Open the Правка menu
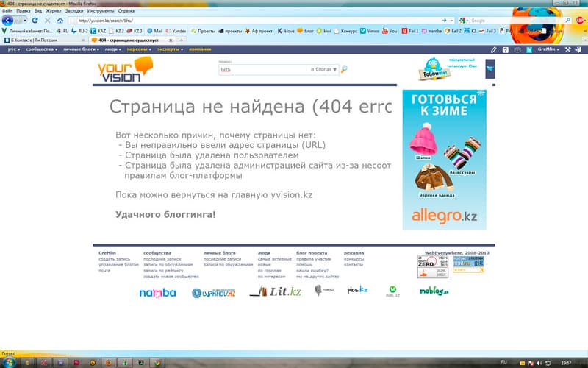This screenshot has width=588, height=368. click(x=24, y=11)
